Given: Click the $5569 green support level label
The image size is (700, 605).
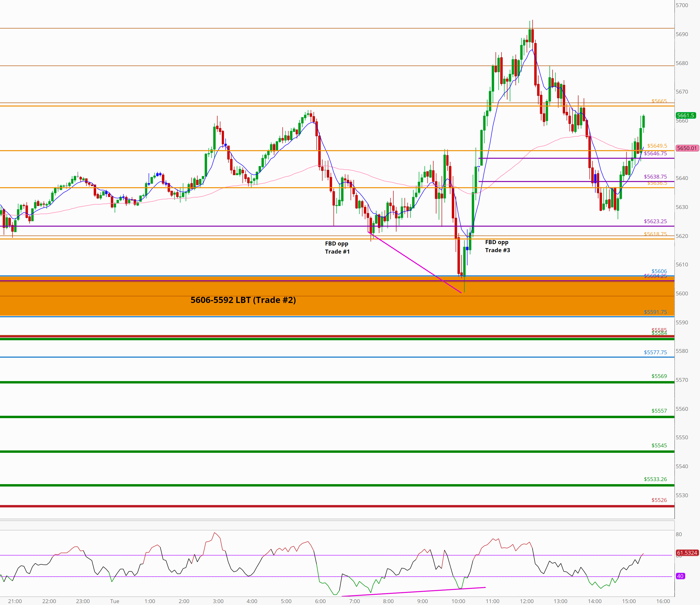Looking at the screenshot, I should [x=659, y=376].
